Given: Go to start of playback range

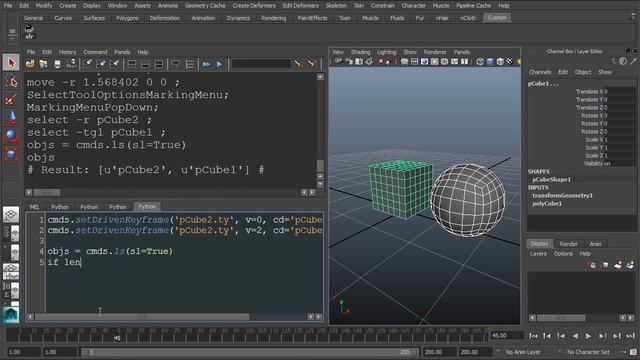Looking at the screenshot, I should (533, 336).
